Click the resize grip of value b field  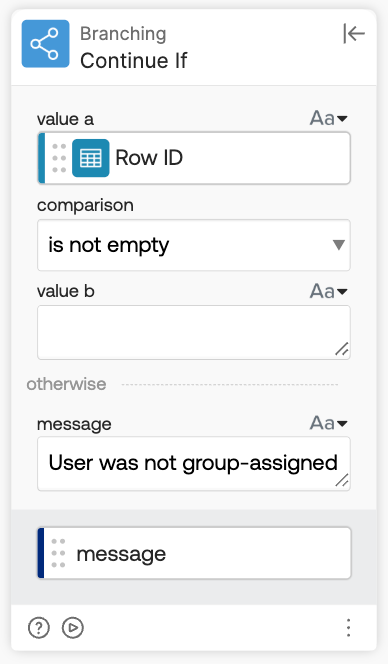(x=342, y=349)
